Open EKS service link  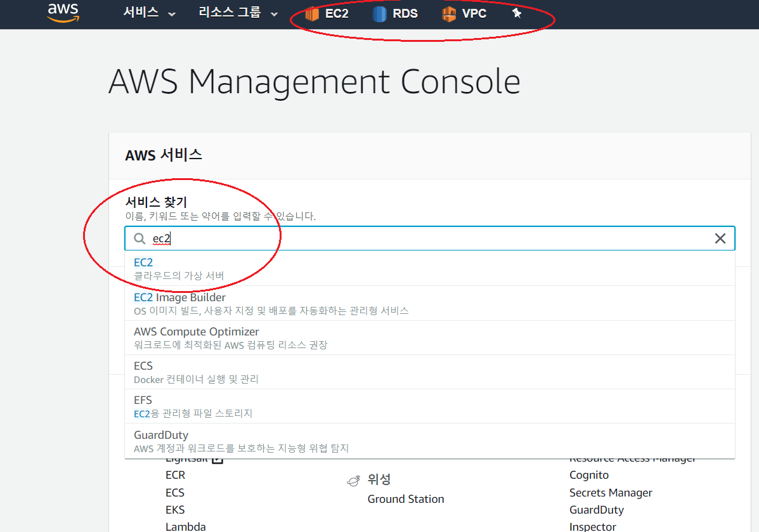click(175, 510)
